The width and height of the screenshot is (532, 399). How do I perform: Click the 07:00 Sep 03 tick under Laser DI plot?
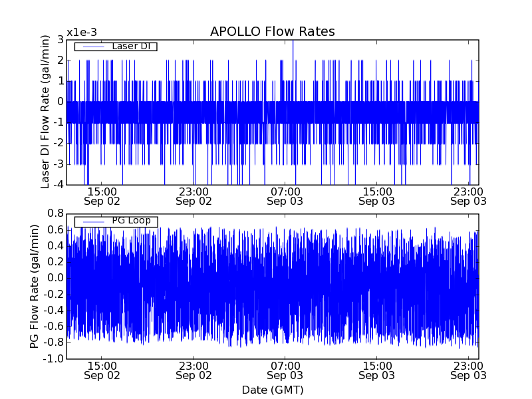pos(286,196)
